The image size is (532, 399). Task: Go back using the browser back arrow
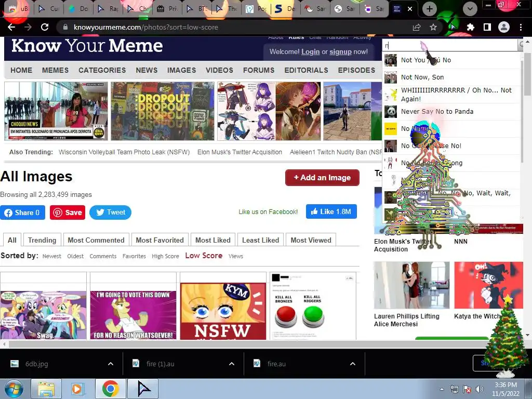(x=11, y=27)
